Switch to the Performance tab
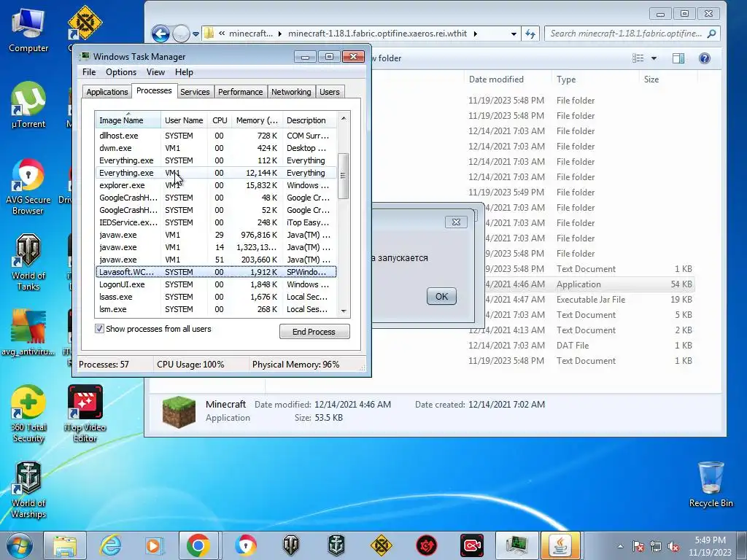The image size is (747, 560). [240, 92]
